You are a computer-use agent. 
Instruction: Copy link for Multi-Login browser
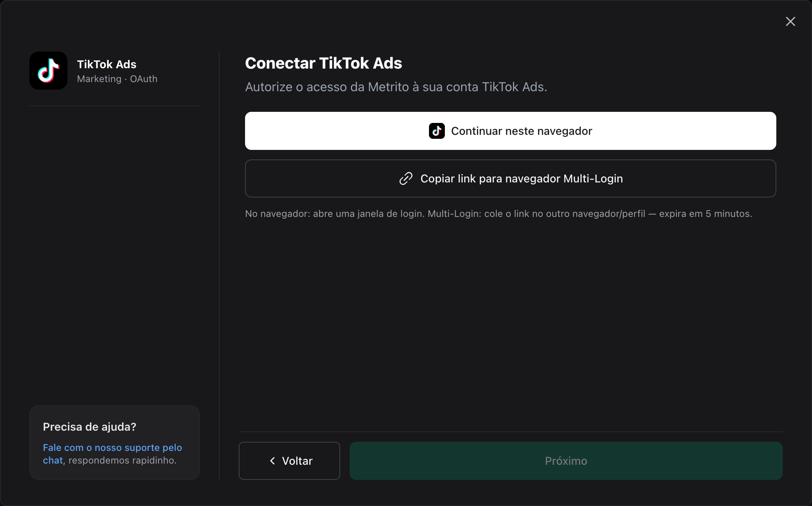coord(510,178)
